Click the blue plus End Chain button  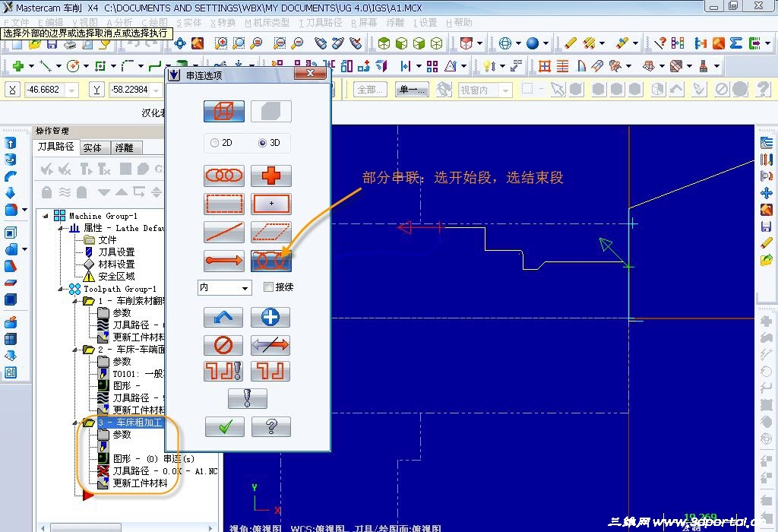click(x=270, y=317)
